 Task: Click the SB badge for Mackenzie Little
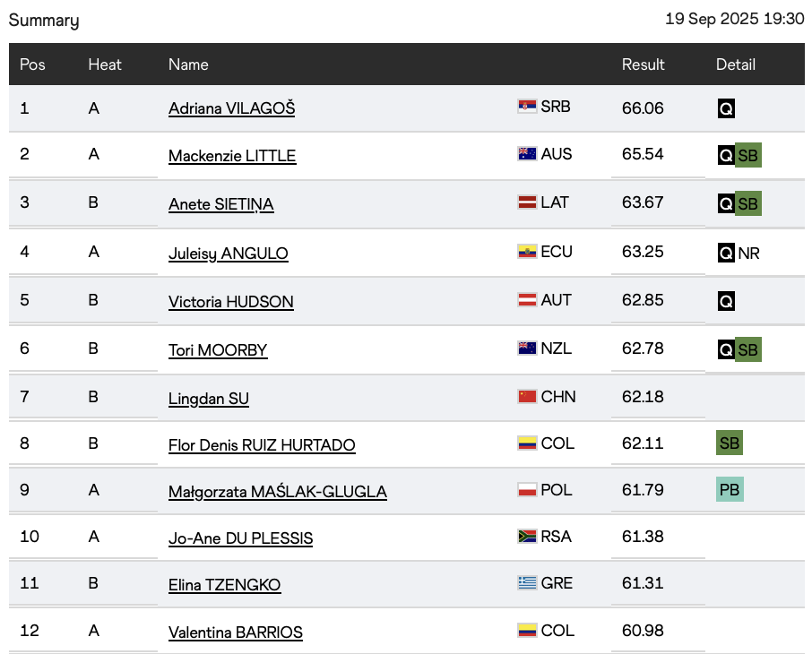[748, 155]
